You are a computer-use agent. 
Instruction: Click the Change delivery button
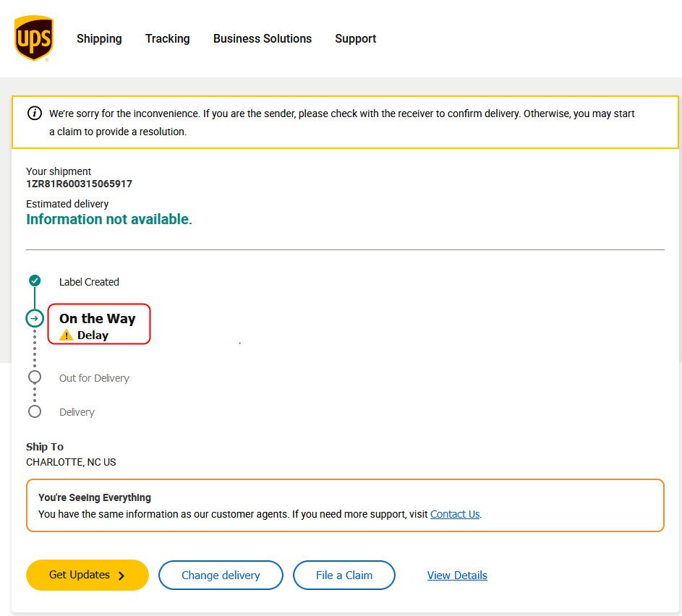tap(221, 575)
